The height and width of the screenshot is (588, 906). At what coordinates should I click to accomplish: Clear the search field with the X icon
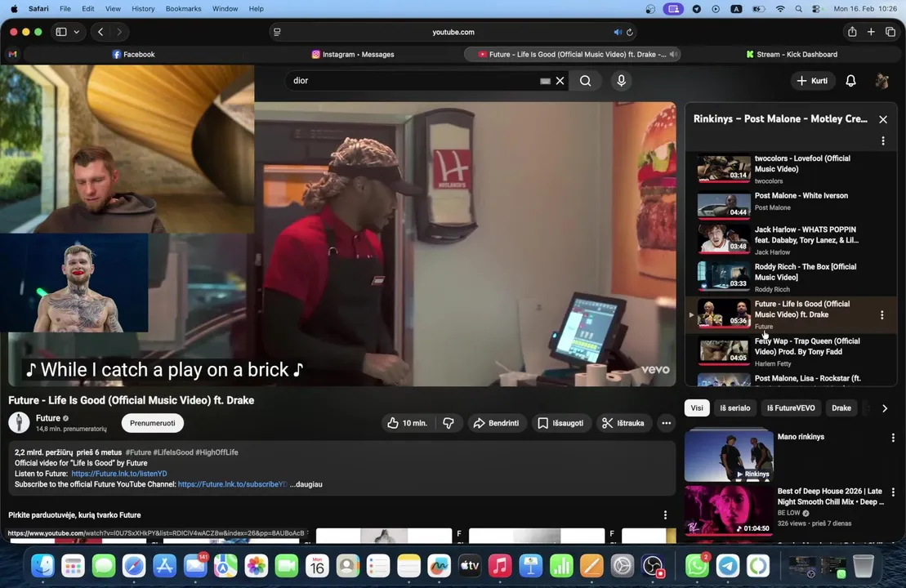pos(560,81)
